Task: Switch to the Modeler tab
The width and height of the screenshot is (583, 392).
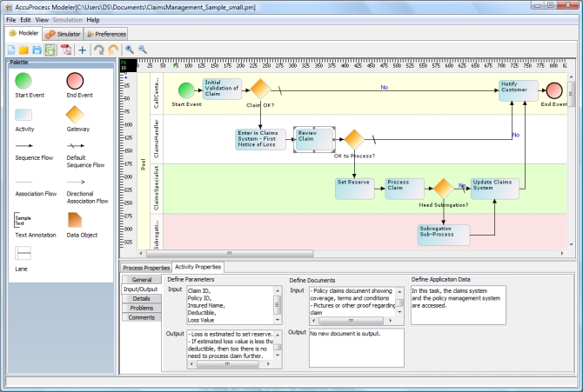Action: point(23,33)
